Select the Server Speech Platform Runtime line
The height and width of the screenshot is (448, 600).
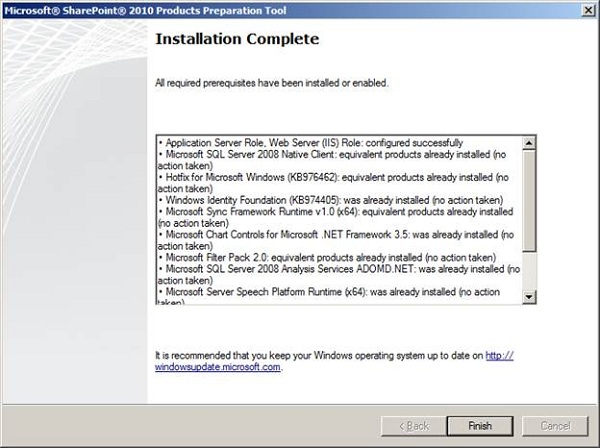[329, 297]
